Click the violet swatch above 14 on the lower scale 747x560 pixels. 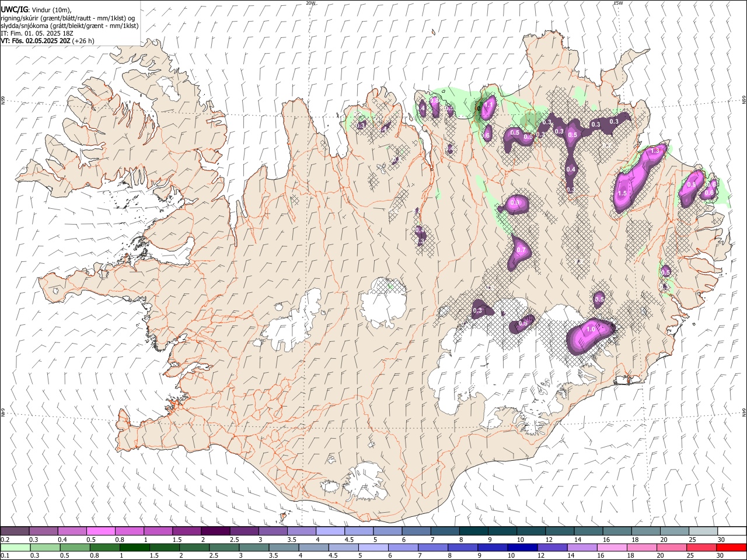click(x=581, y=547)
